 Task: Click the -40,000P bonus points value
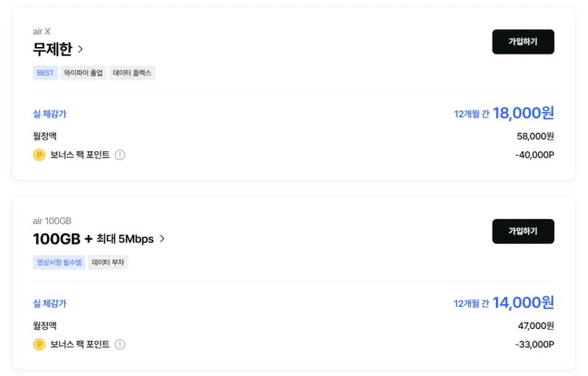point(535,155)
